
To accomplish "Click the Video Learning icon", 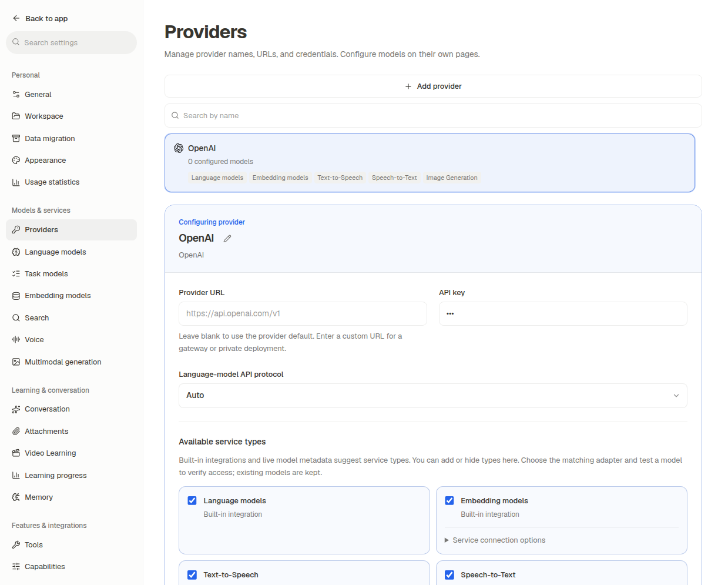I will tap(16, 453).
